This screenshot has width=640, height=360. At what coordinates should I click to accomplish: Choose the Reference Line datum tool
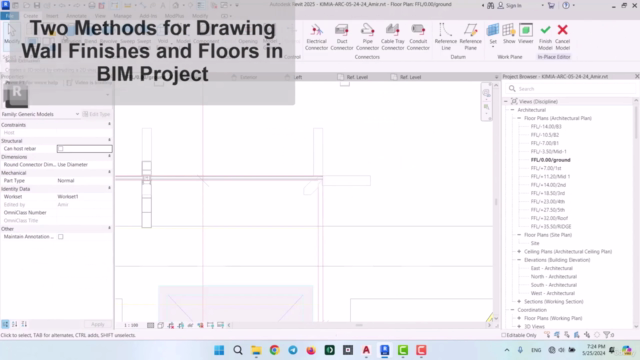click(446, 37)
